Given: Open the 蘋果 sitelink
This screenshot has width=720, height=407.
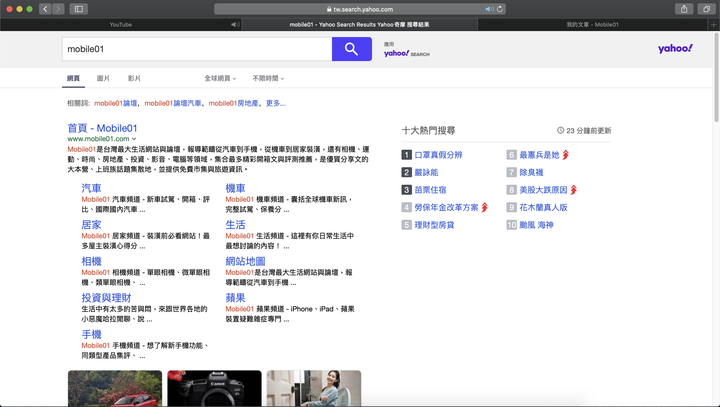Looking at the screenshot, I should (x=235, y=298).
